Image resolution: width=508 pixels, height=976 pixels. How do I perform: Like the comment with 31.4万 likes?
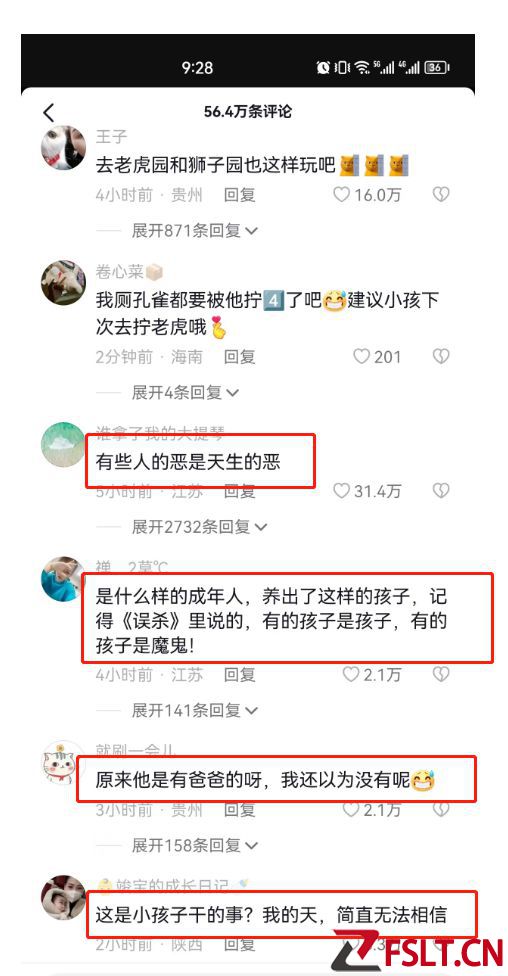341,491
